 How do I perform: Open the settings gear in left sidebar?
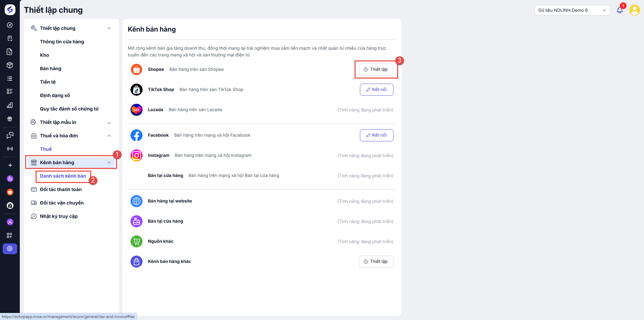(10, 248)
